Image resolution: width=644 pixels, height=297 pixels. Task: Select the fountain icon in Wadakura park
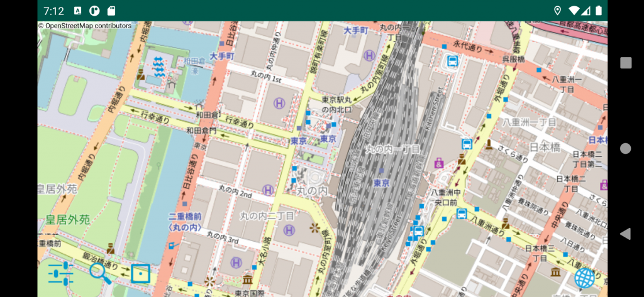click(x=158, y=65)
